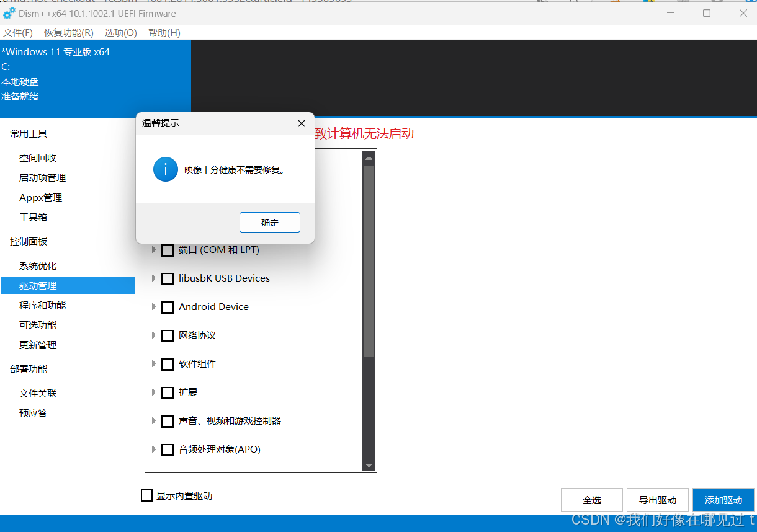This screenshot has width=757, height=532.
Task: Check the Android Device checkbox
Action: point(168,308)
